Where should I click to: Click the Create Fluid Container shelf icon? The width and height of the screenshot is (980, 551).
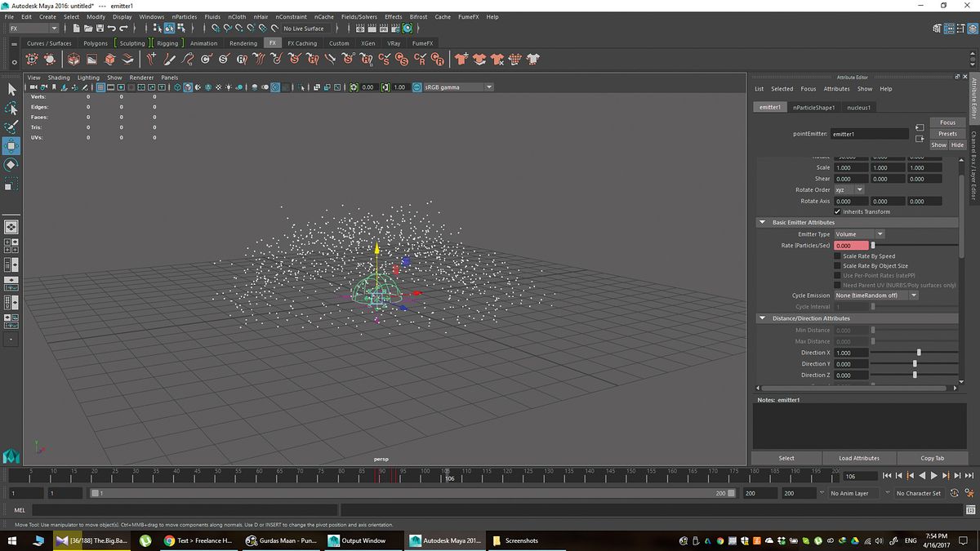coord(73,58)
